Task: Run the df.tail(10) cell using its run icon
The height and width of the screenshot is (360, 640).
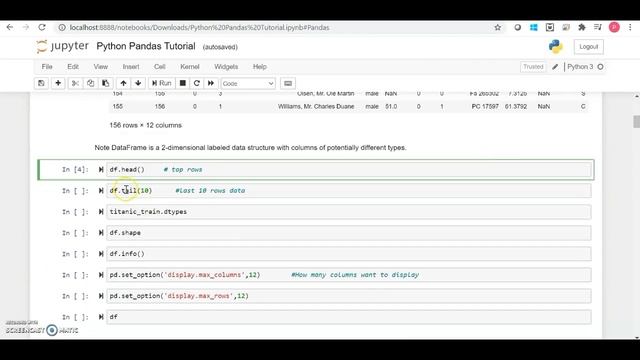Action: 101,191
